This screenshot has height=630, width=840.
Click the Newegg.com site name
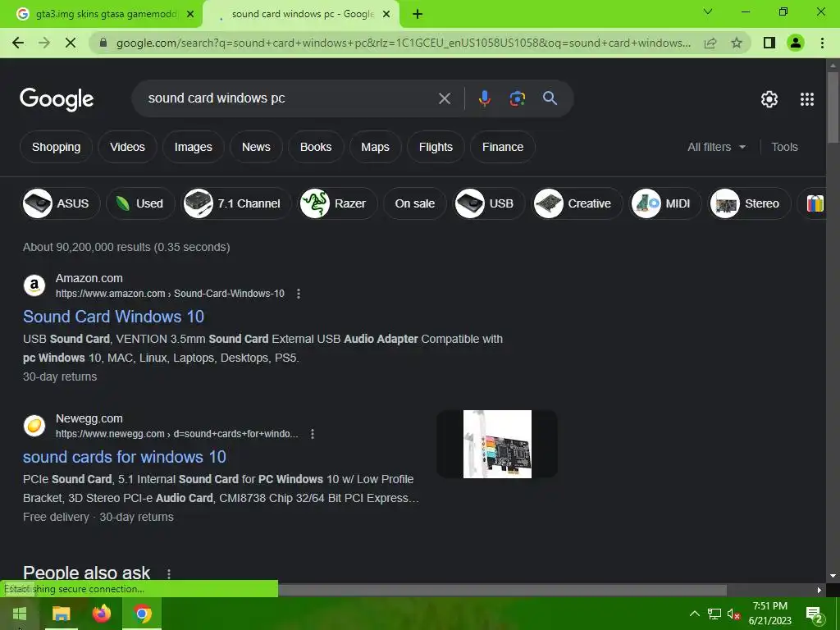point(89,418)
